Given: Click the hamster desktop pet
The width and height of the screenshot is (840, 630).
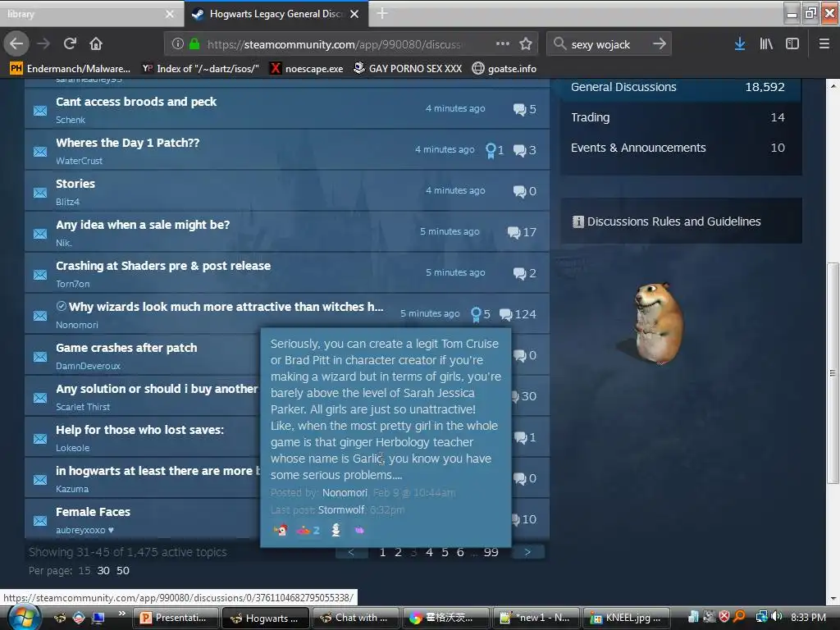Looking at the screenshot, I should [659, 323].
